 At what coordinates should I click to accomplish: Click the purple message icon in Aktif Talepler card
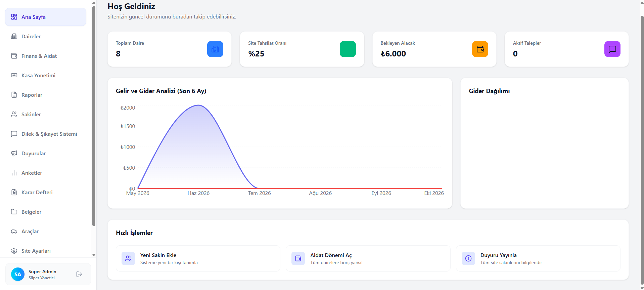point(612,49)
